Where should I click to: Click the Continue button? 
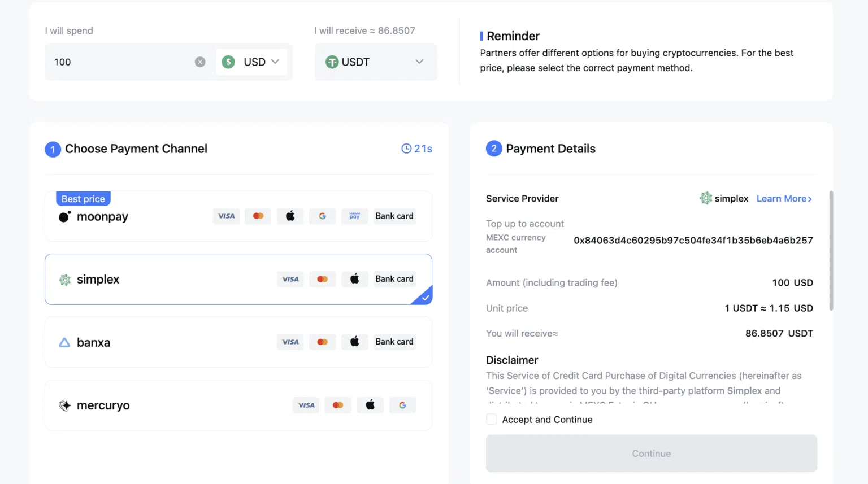652,454
